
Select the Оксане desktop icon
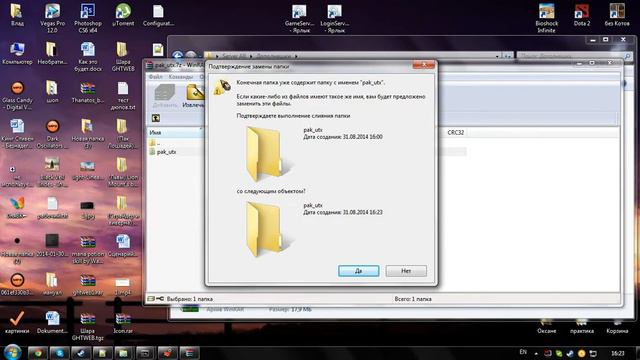point(547,327)
